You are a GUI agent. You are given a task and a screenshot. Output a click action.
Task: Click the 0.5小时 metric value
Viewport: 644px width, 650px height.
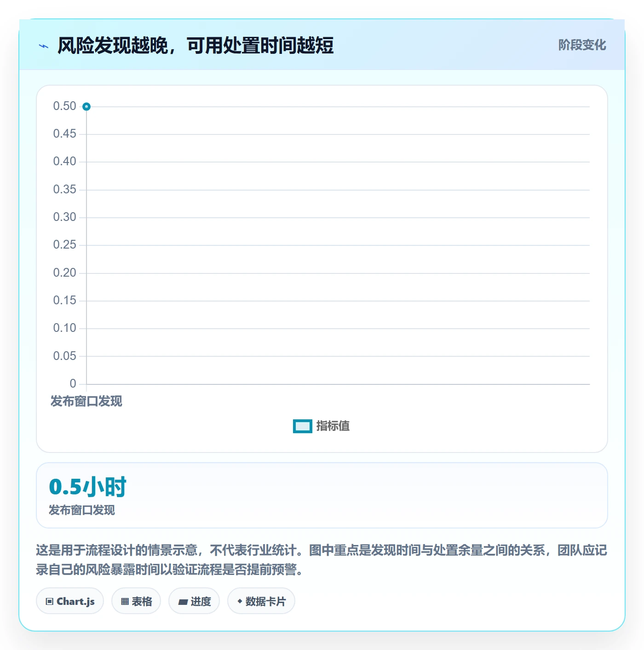88,487
